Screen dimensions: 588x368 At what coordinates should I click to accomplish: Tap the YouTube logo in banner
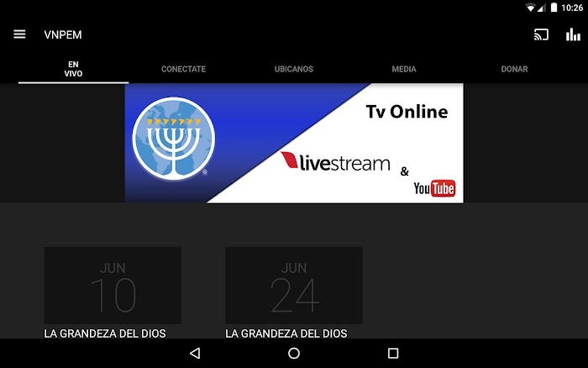point(434,188)
